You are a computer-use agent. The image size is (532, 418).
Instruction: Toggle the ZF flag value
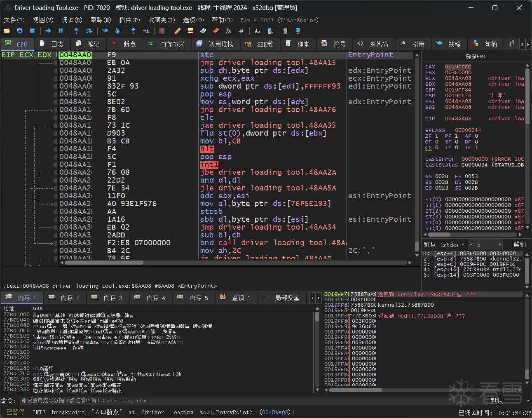[x=436, y=136]
